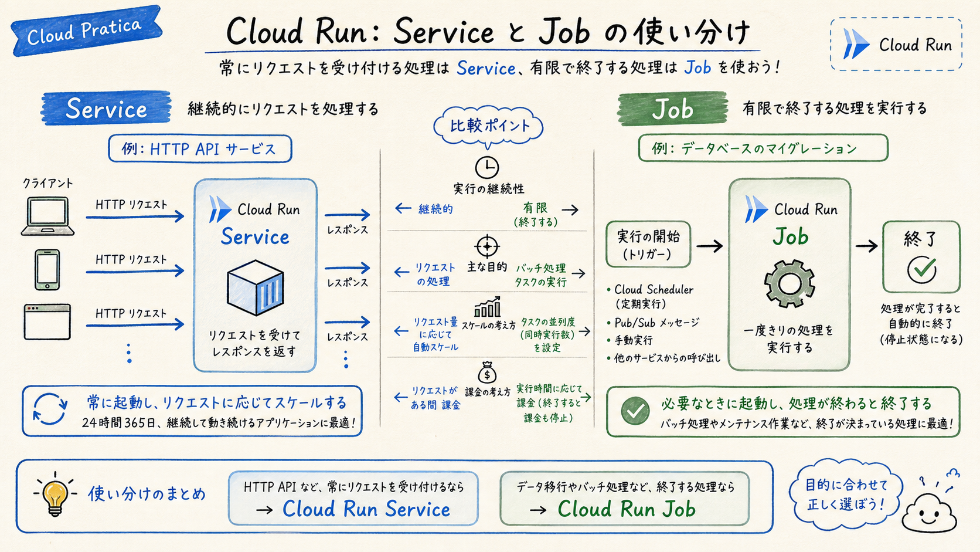Click the blue Service brush heading
The image size is (980, 552).
(x=106, y=109)
